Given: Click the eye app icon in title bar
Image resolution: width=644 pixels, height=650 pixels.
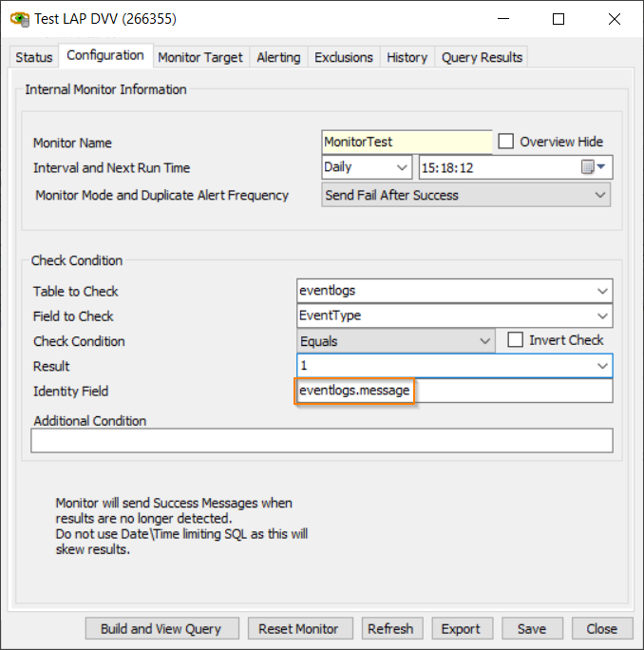Looking at the screenshot, I should (18, 18).
